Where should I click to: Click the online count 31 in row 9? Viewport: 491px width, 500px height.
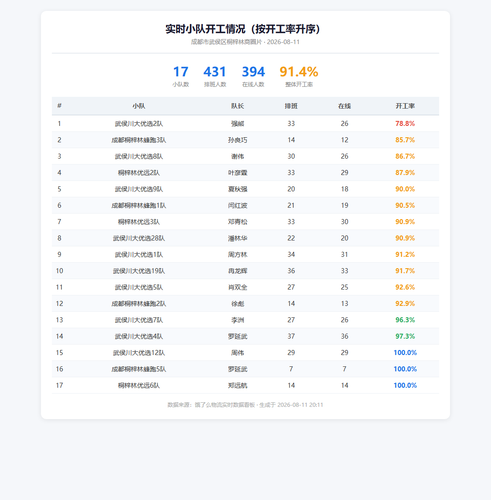pyautogui.click(x=345, y=254)
